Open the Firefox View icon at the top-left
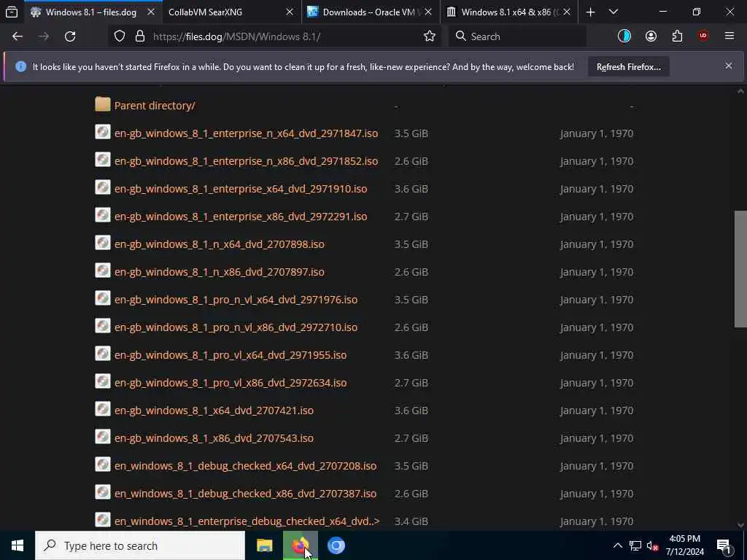The height and width of the screenshot is (560, 747). [12, 12]
